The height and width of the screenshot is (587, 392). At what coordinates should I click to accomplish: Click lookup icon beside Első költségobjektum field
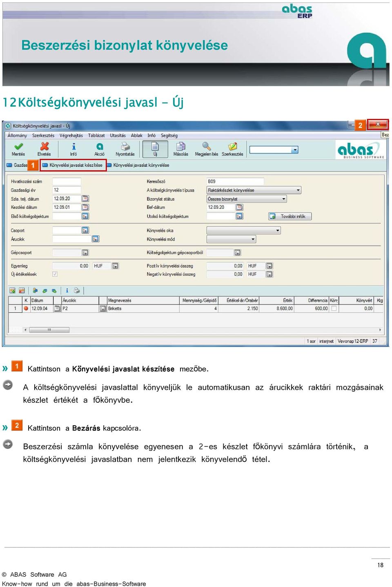pyautogui.click(x=85, y=216)
